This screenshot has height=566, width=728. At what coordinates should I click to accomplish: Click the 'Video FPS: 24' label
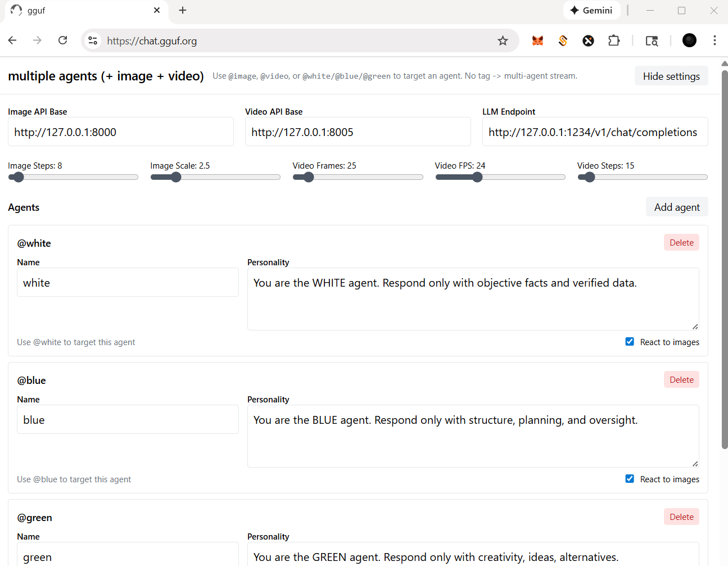point(460,166)
